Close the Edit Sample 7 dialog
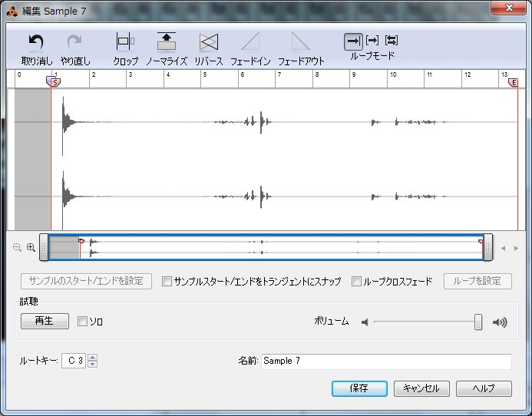Viewport: 532px width, 416px height. [508, 8]
